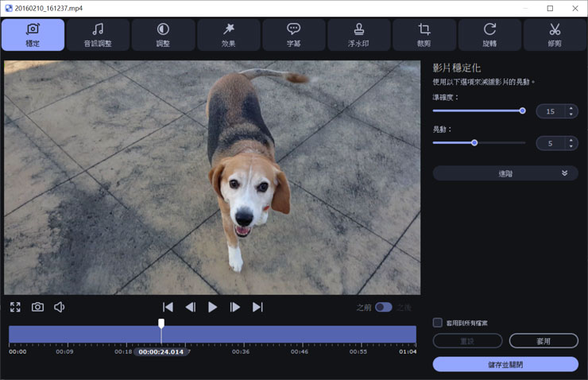Take a snapshot with the camera icon
Viewport: 588px width, 380px height.
point(37,307)
